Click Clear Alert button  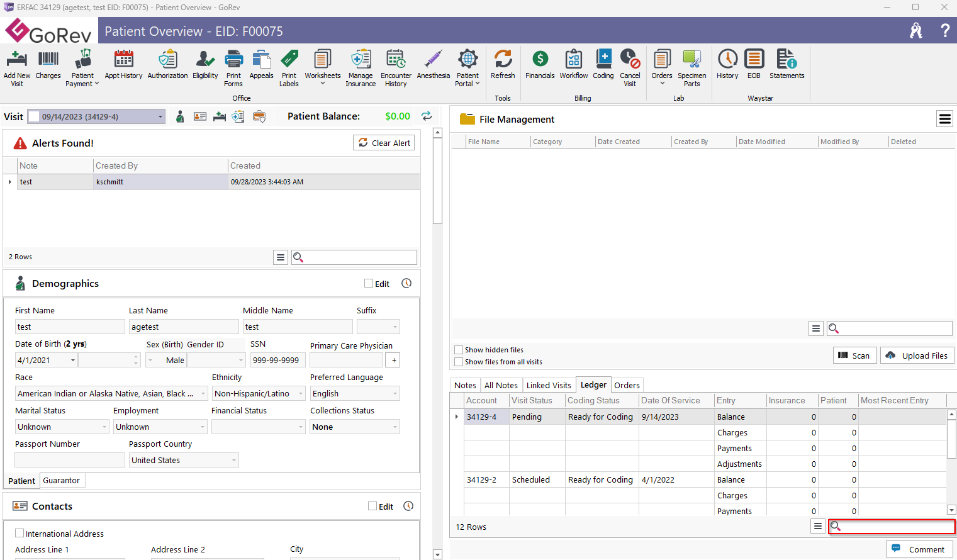(384, 143)
